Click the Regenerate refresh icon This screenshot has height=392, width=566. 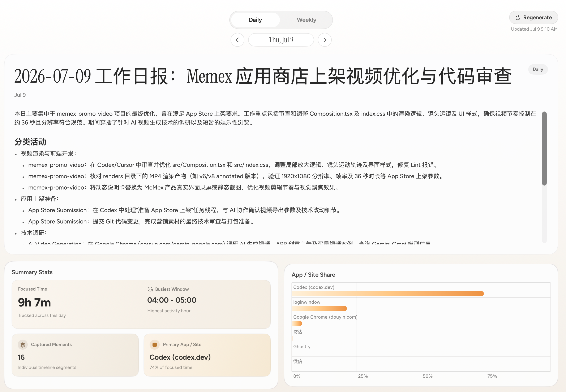[518, 18]
